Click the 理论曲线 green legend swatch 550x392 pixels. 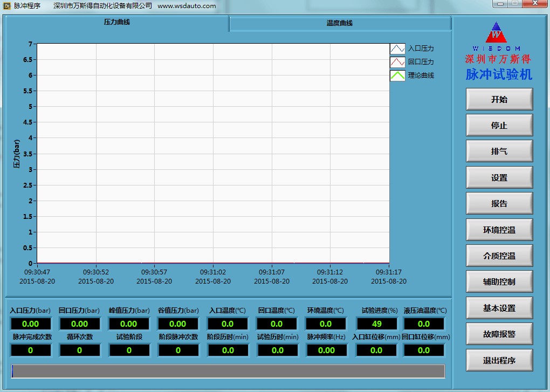[x=397, y=75]
